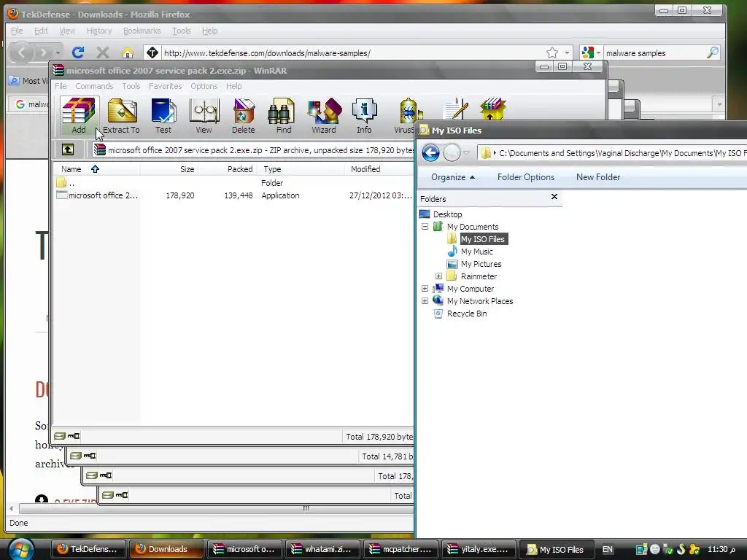Image resolution: width=747 pixels, height=560 pixels.
Task: Open Firefox navigation history dropdown arrow
Action: (58, 52)
